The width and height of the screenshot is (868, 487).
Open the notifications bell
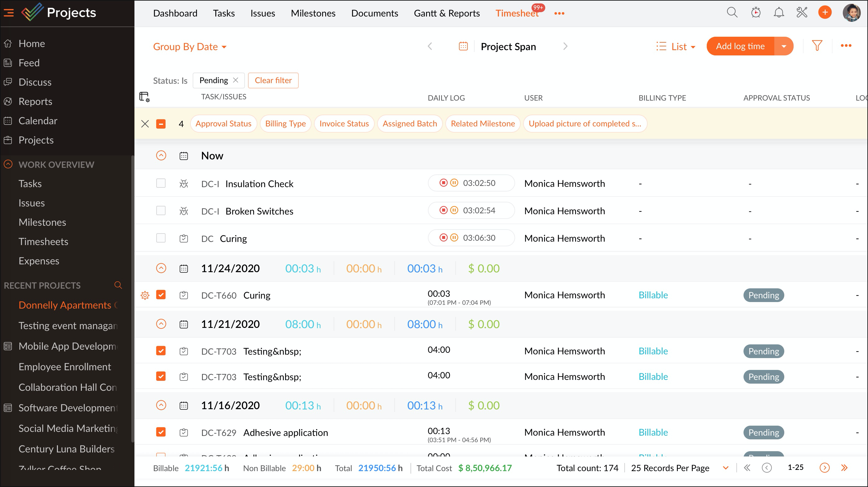[x=779, y=13]
